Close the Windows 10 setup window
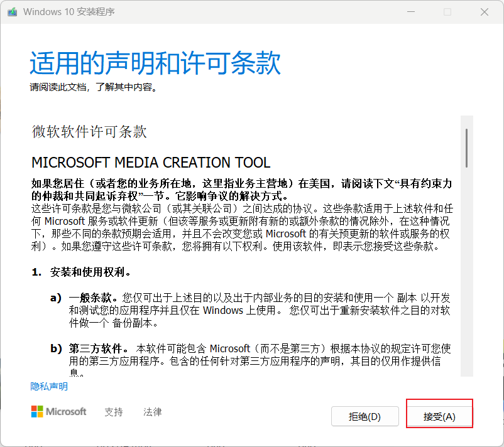The image size is (504, 447). coord(485,12)
